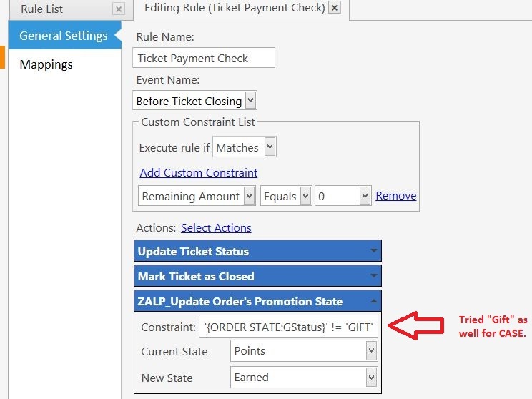
Task: Open the Mappings section
Action: point(46,64)
